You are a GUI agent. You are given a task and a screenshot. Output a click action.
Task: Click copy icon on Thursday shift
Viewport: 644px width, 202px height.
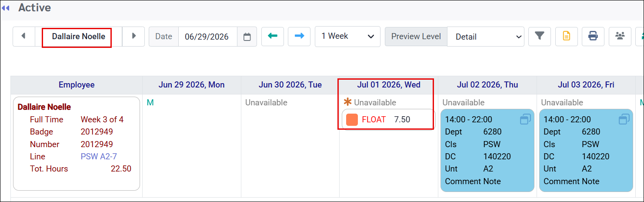[x=525, y=119]
